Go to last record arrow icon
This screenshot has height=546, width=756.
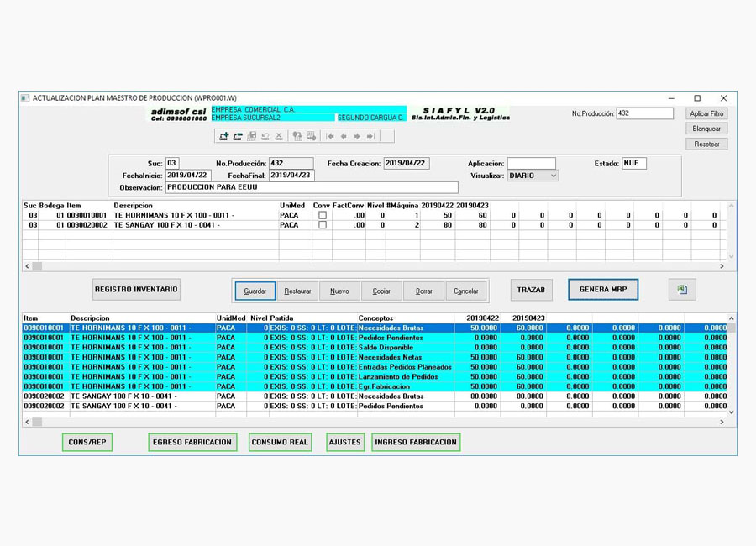[x=370, y=136]
